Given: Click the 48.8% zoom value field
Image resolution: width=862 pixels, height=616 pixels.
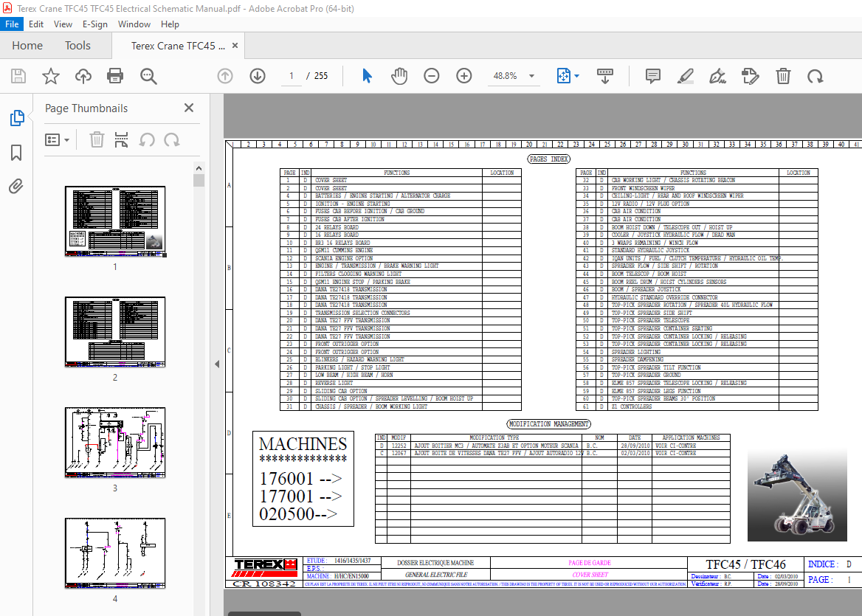Looking at the screenshot, I should (x=506, y=76).
